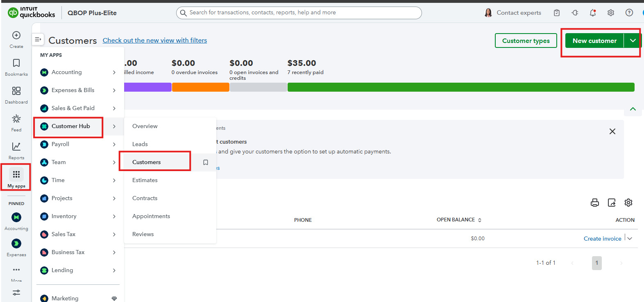Open the table settings gear icon
The image size is (644, 302).
click(x=628, y=203)
